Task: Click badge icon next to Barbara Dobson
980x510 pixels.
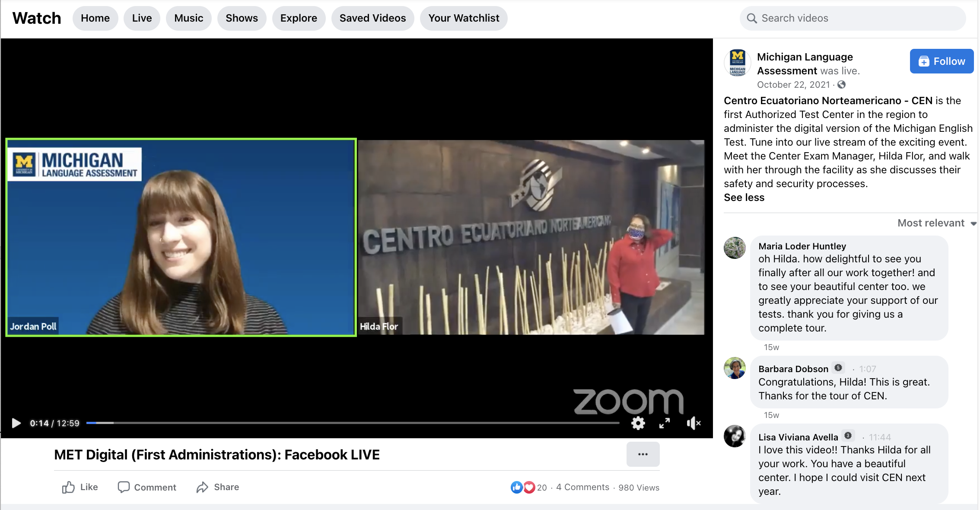Action: (x=838, y=368)
